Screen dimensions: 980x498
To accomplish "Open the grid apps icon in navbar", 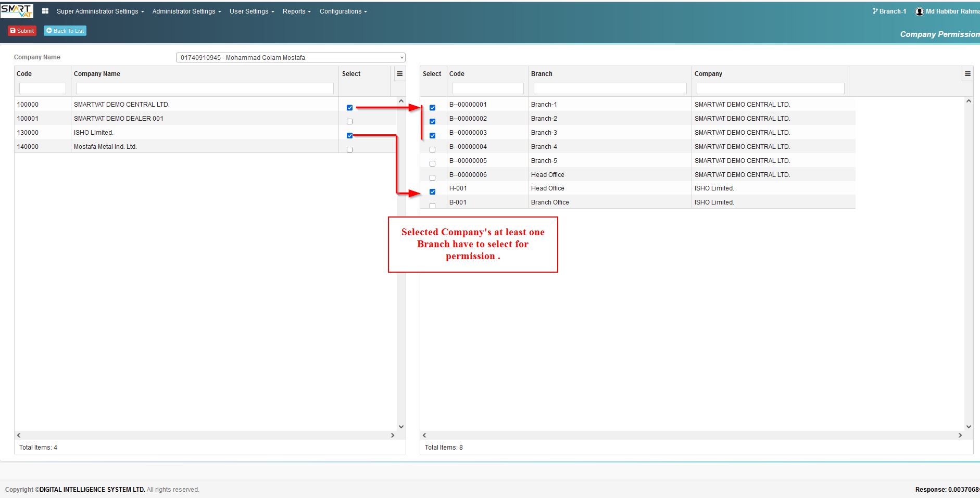I will tap(45, 11).
